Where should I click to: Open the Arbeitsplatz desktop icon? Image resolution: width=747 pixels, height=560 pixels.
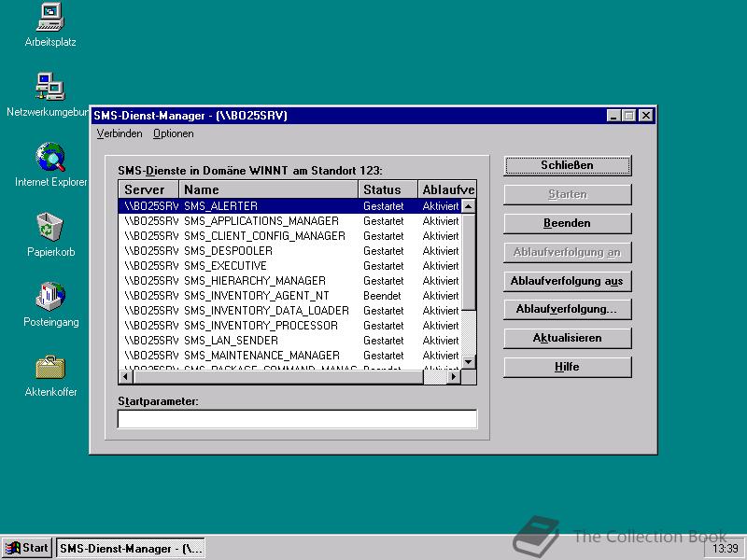(x=50, y=25)
